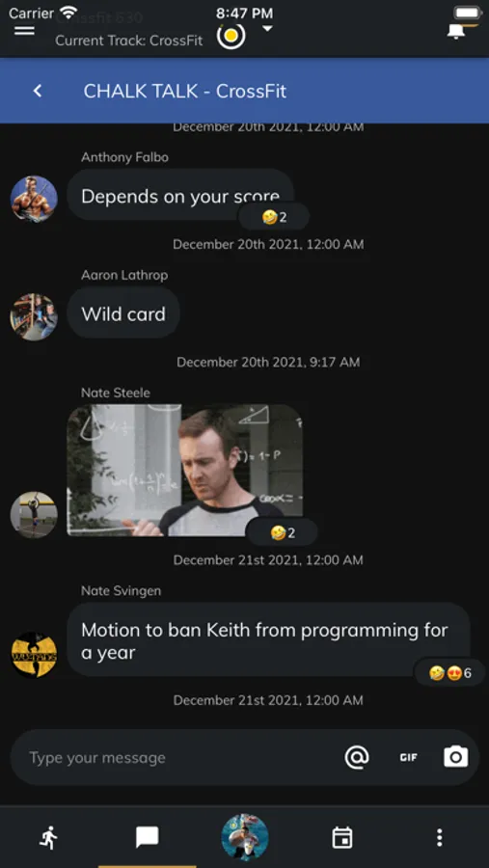Screen dimensions: 489x868
Task: View Anthony Falbo's avatar
Action: coord(34,199)
